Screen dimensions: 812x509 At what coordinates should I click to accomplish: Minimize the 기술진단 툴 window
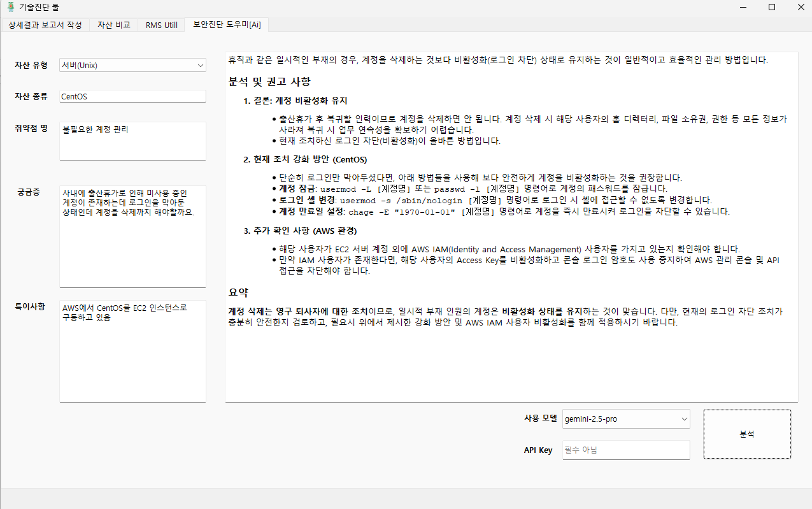(x=743, y=7)
